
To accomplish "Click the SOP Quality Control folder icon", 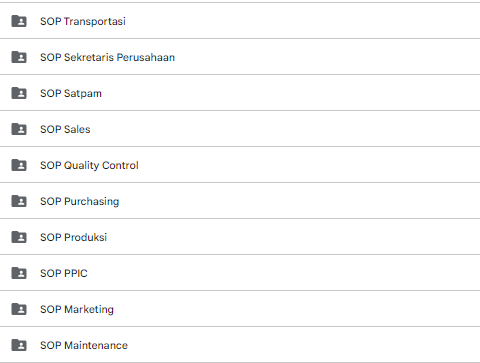I will point(19,165).
